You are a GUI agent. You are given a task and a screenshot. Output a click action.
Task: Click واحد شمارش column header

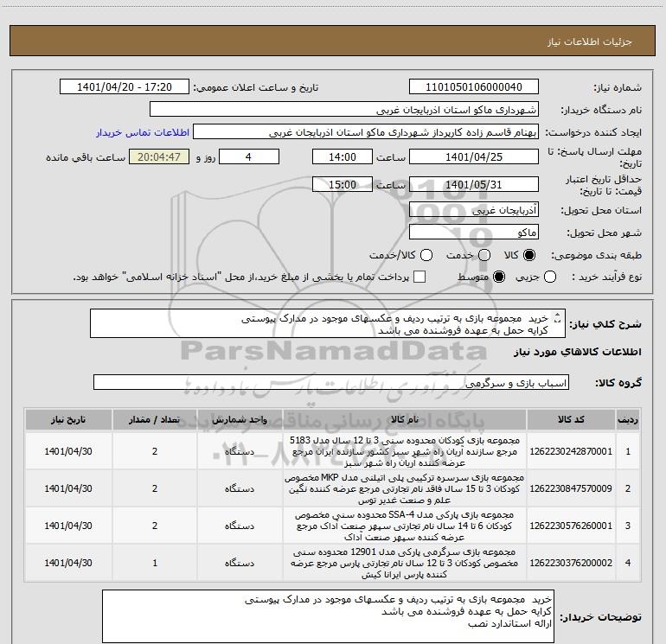(240, 419)
